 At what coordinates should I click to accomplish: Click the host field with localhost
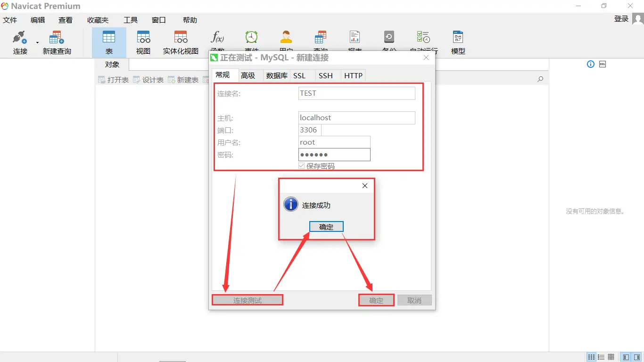[x=357, y=118]
